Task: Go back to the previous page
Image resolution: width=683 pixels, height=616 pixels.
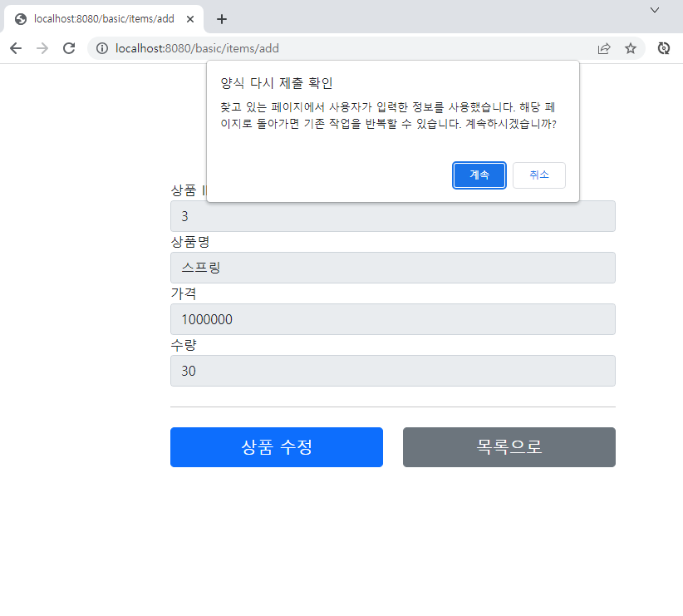Action: point(16,48)
